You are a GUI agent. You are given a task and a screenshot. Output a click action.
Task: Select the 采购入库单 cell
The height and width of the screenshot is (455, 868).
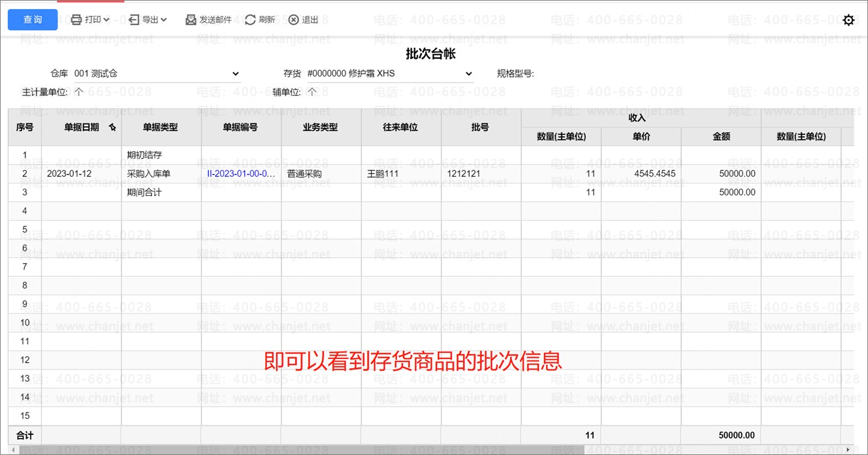click(x=161, y=174)
